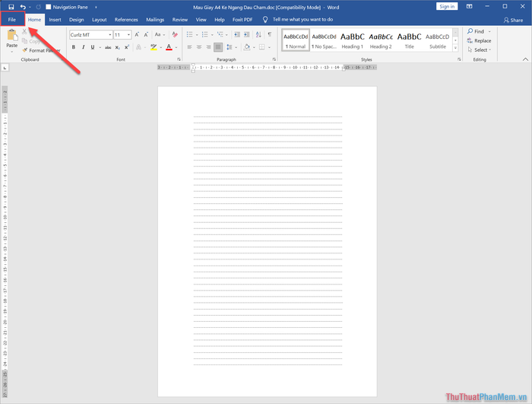
Task: Click the Paste clipboard icon
Action: click(x=11, y=38)
